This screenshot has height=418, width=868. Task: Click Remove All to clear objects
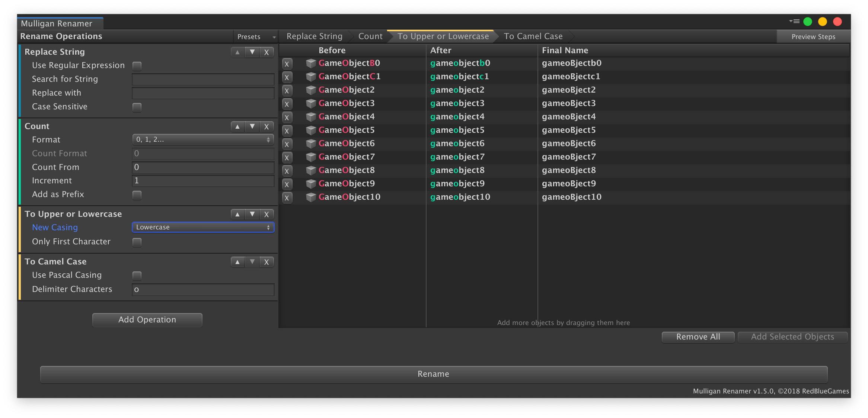tap(698, 337)
